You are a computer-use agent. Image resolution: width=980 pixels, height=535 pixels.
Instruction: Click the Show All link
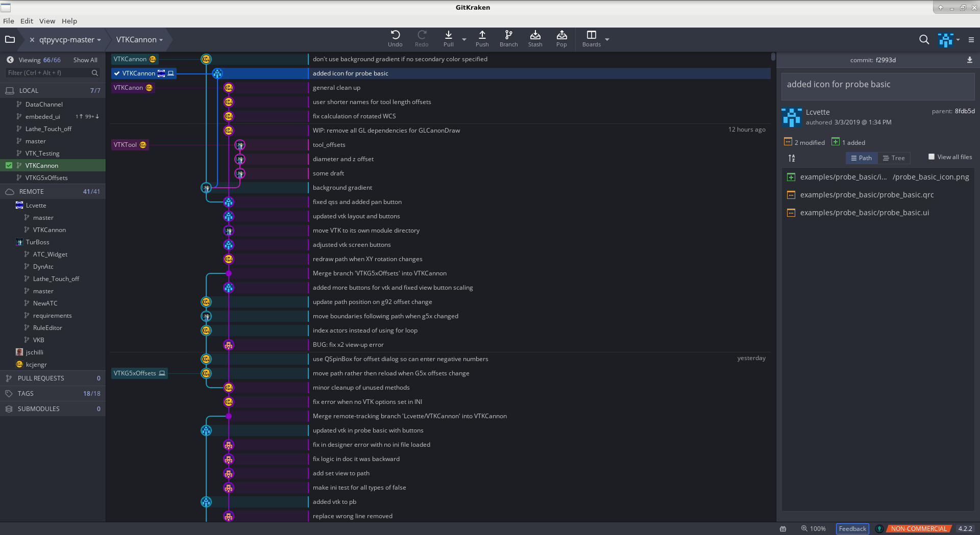click(85, 60)
